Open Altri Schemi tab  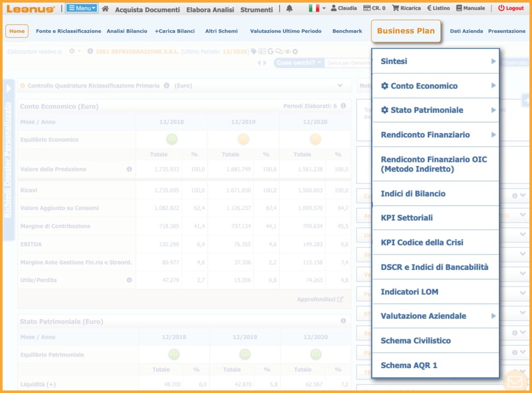pyautogui.click(x=221, y=31)
